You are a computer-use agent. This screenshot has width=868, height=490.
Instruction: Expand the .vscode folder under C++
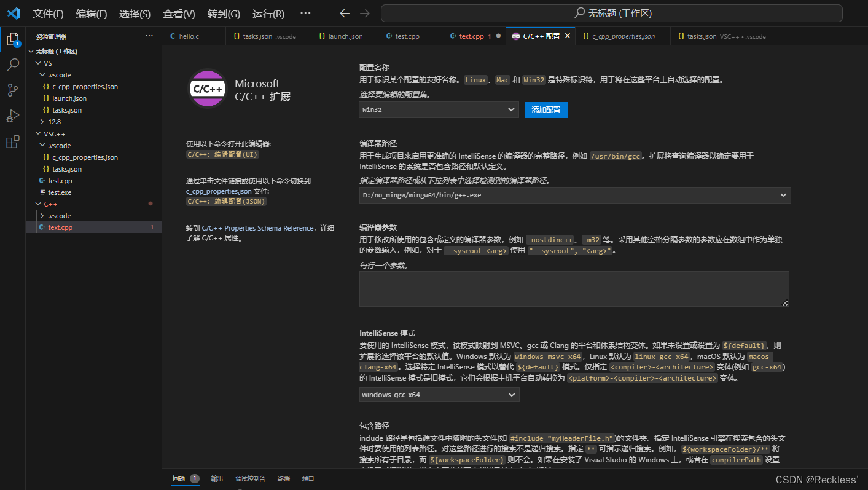(59, 215)
